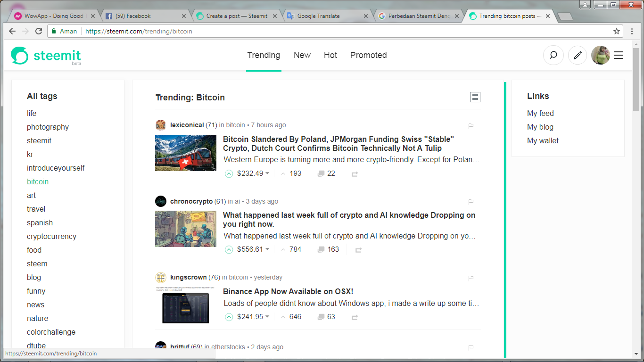The height and width of the screenshot is (362, 644).
Task: Open the user profile avatar menu
Action: click(601, 55)
